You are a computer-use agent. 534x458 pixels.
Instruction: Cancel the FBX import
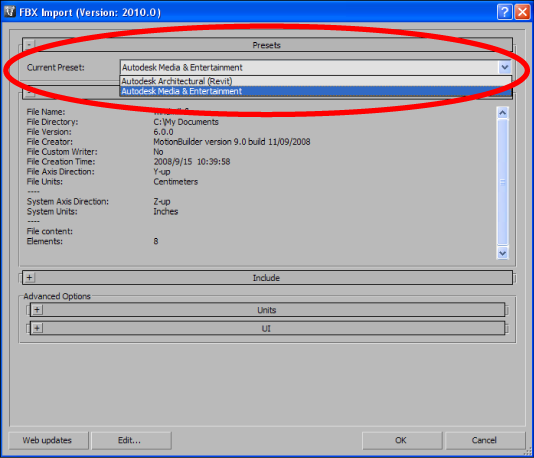tap(485, 440)
